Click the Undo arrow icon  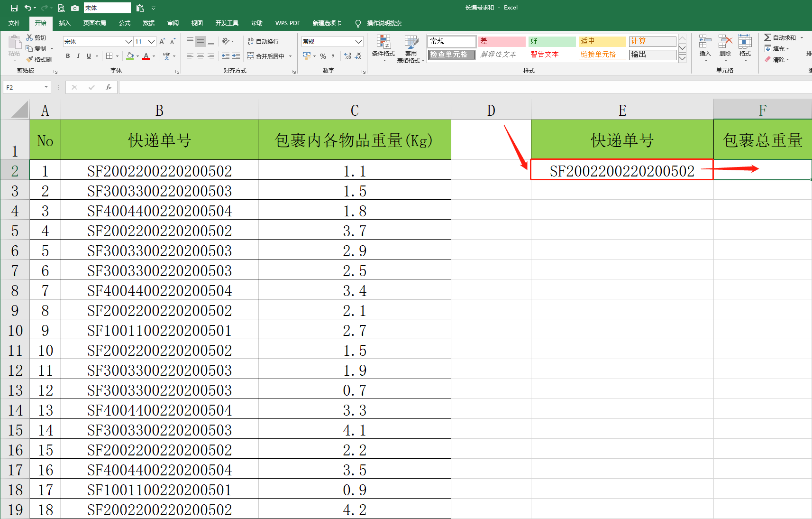pos(28,8)
